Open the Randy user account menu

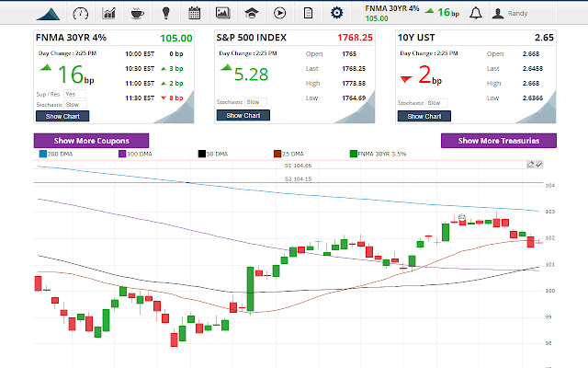click(x=513, y=13)
